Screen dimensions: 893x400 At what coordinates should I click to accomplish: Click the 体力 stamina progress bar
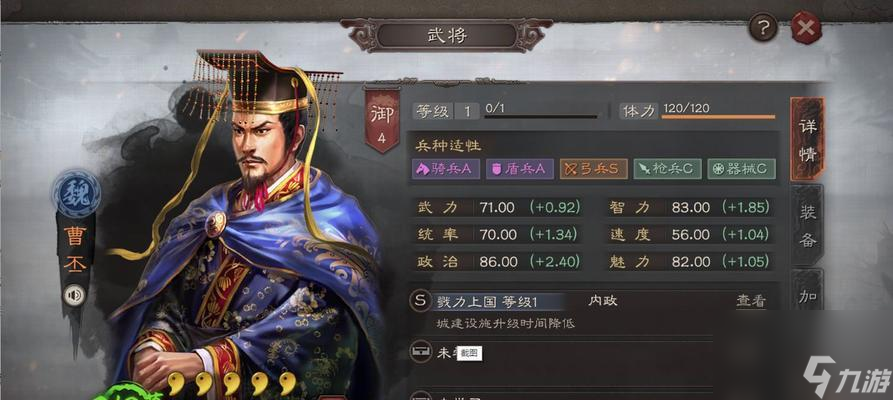point(718,117)
